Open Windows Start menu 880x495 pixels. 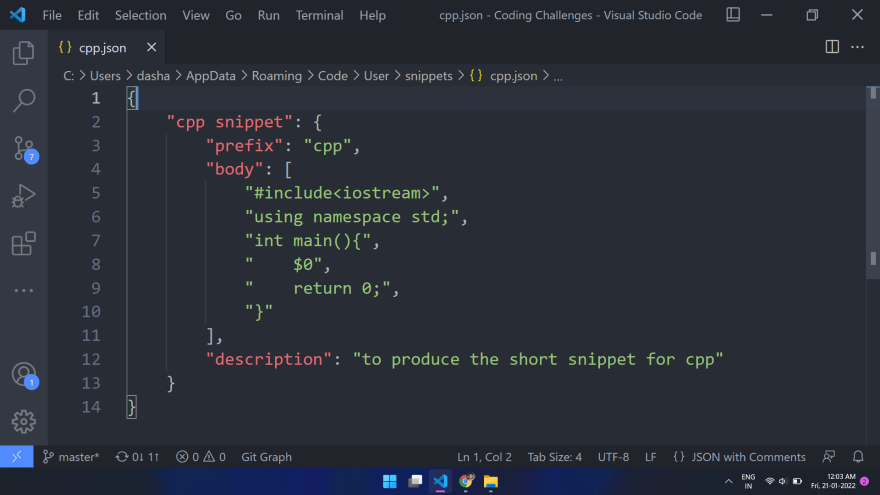[389, 482]
